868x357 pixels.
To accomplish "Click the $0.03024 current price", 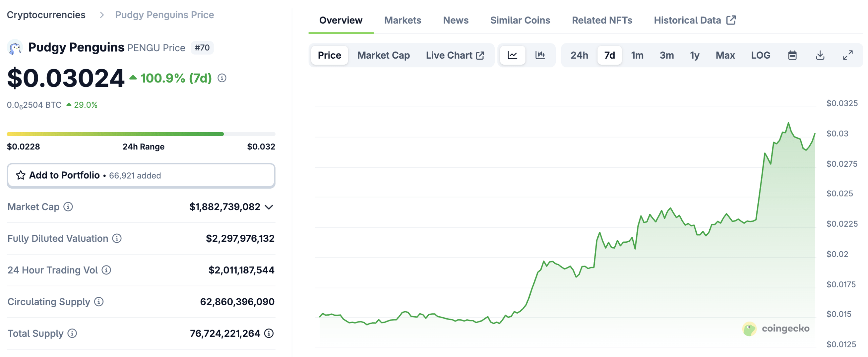I will pos(66,78).
